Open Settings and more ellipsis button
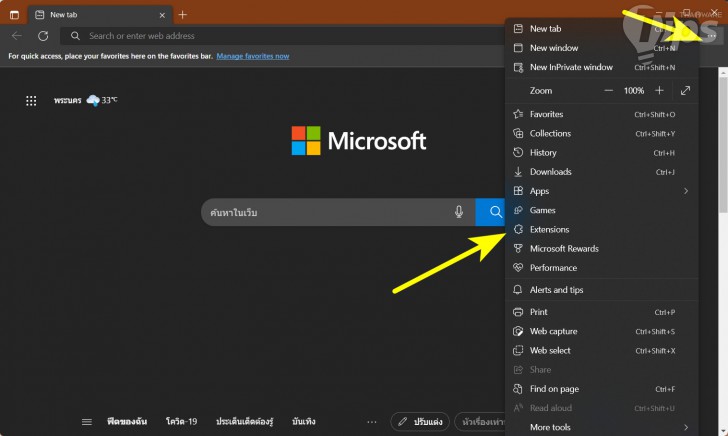The image size is (728, 436). click(712, 36)
